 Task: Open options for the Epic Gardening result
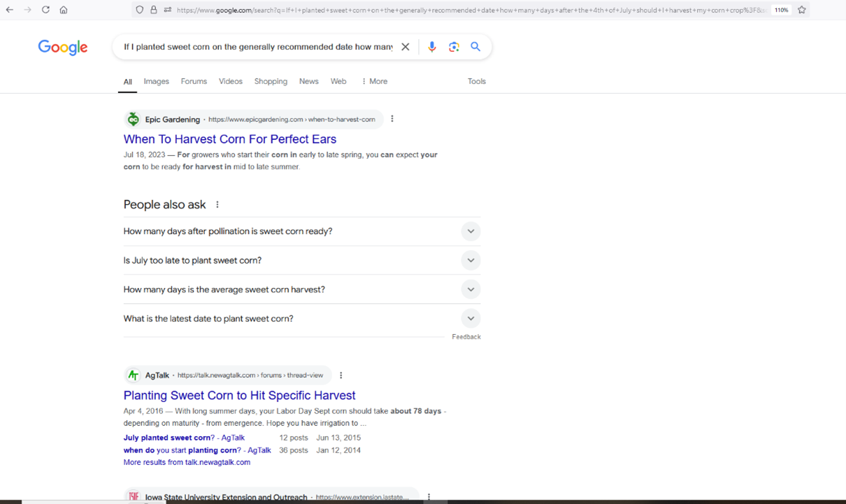392,119
